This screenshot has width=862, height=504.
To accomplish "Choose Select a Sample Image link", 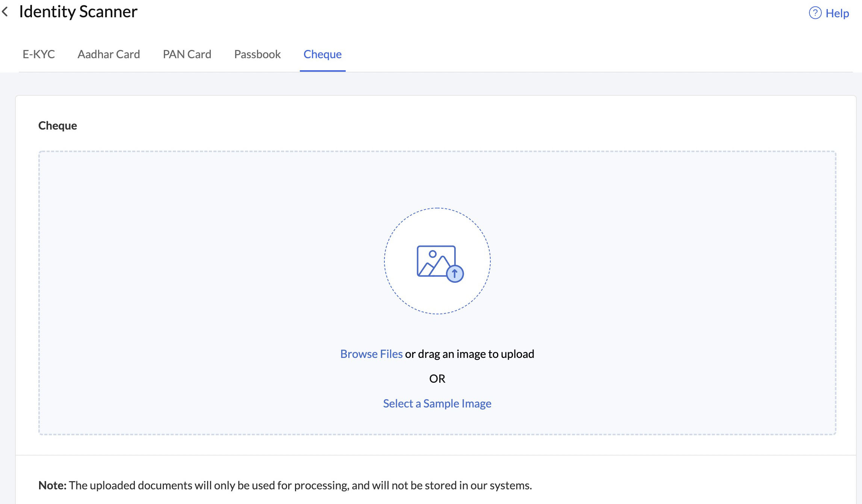I will coord(437,403).
